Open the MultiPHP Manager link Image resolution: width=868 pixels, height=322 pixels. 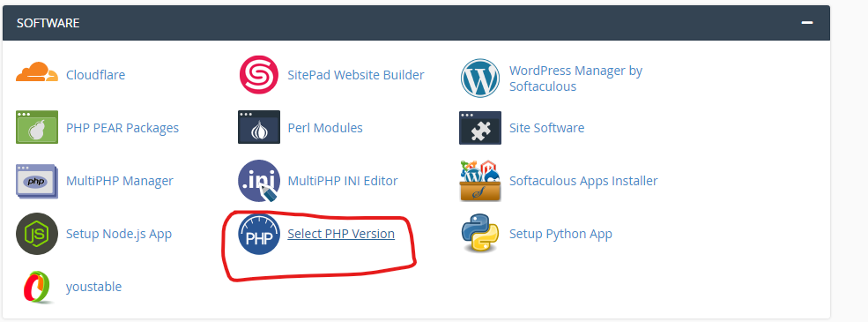pos(120,181)
